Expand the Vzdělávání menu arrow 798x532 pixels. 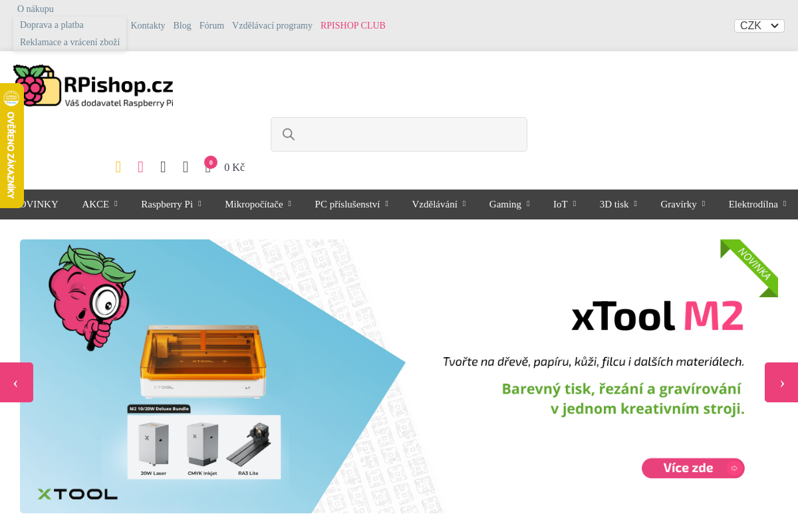[464, 204]
